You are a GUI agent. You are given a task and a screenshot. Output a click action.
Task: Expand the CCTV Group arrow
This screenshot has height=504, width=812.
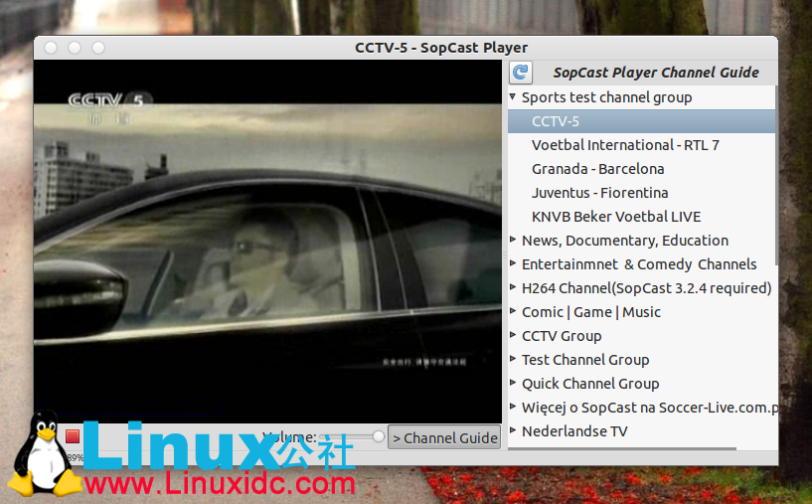(513, 335)
